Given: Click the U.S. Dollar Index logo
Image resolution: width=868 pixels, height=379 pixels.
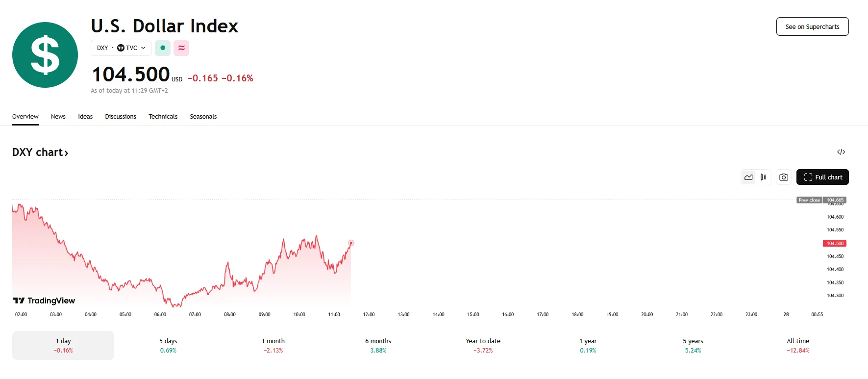Looking at the screenshot, I should click(x=45, y=55).
